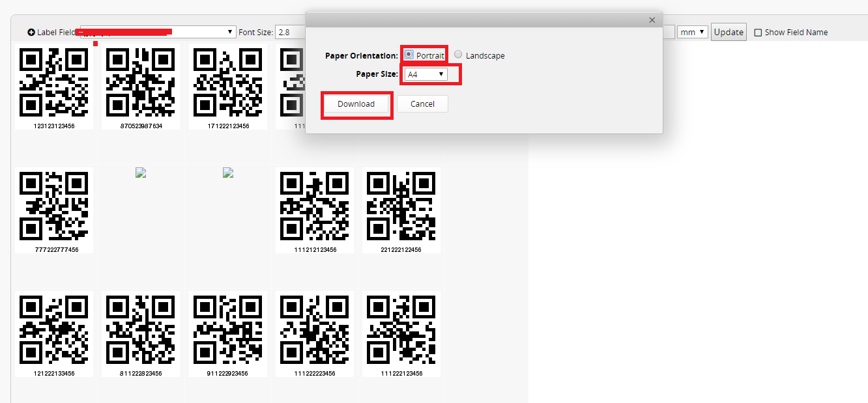This screenshot has height=403, width=868.
Task: Enable the Show Field Name checkbox
Action: pos(758,33)
